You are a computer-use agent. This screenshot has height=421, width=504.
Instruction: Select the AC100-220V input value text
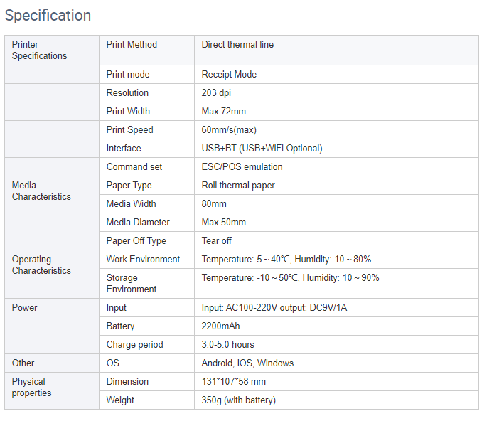coord(276,308)
